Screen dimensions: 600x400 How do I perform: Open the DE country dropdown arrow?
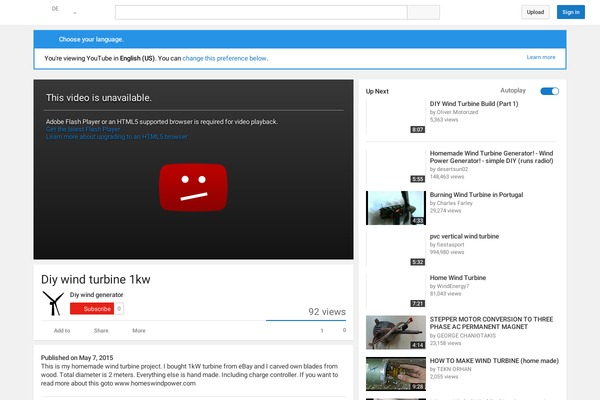(x=75, y=13)
